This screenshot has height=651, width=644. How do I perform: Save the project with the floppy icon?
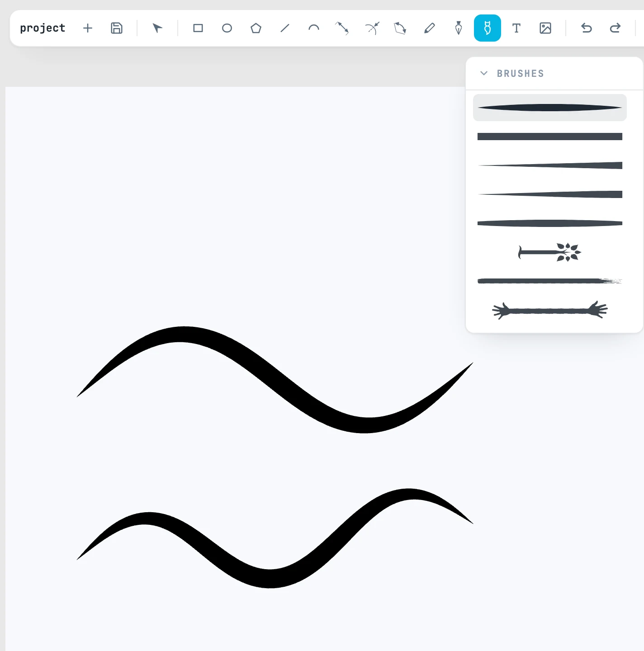click(x=117, y=28)
